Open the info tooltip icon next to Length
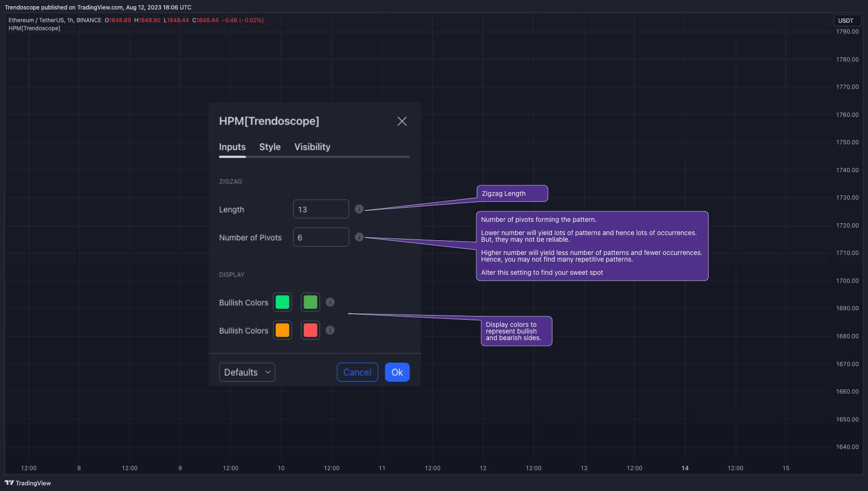868x491 pixels. point(359,209)
